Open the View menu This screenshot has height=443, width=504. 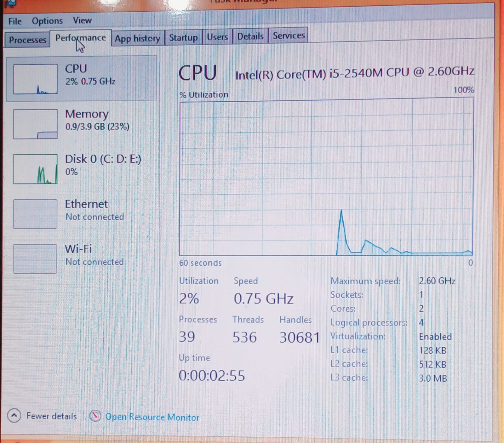[82, 20]
